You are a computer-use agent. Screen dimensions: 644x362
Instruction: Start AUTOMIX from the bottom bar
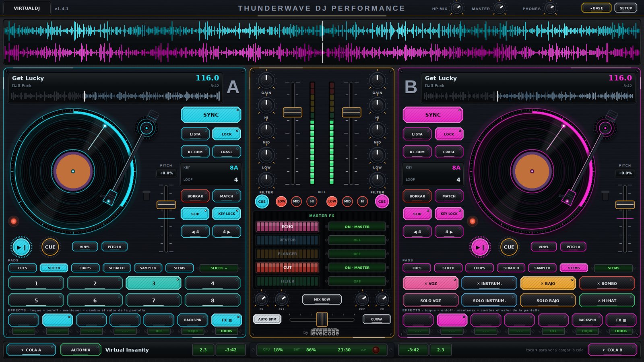pos(81,350)
